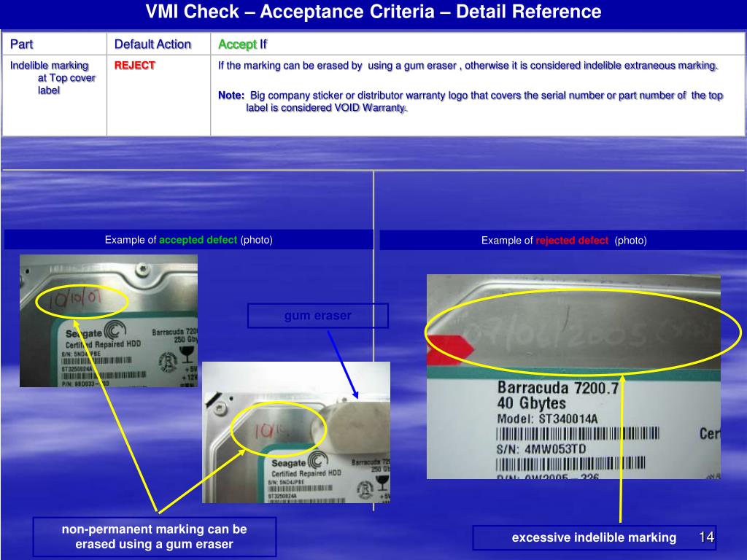Screen dimensions: 747x560
Task: Click the slide title 'VMI Check – Acceptance Criteria'
Action: pyautogui.click(x=373, y=12)
